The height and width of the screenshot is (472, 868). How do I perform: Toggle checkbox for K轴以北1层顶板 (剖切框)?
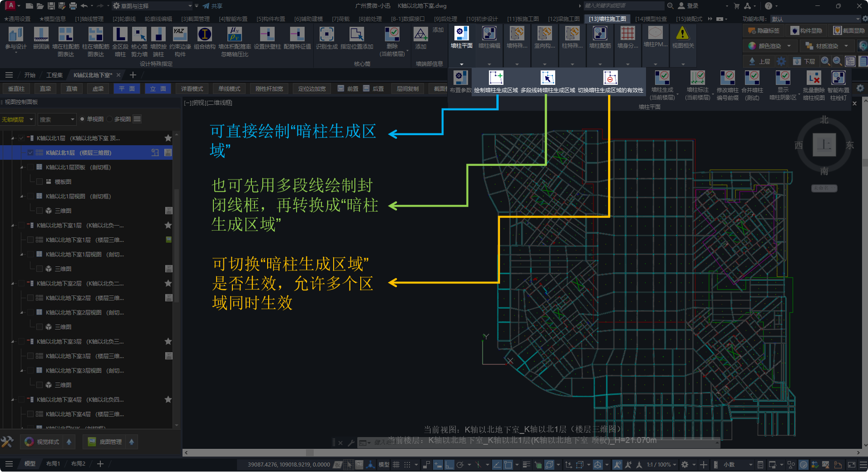coord(31,167)
